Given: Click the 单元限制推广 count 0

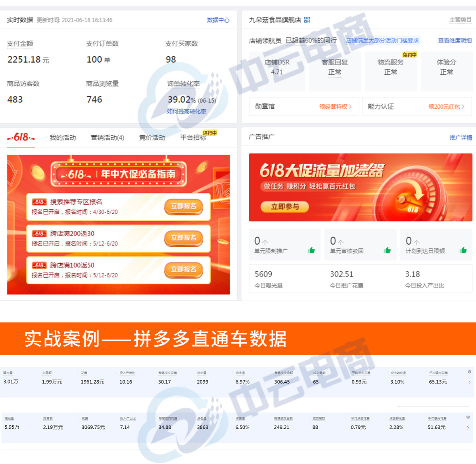Looking at the screenshot, I should 257,241.
